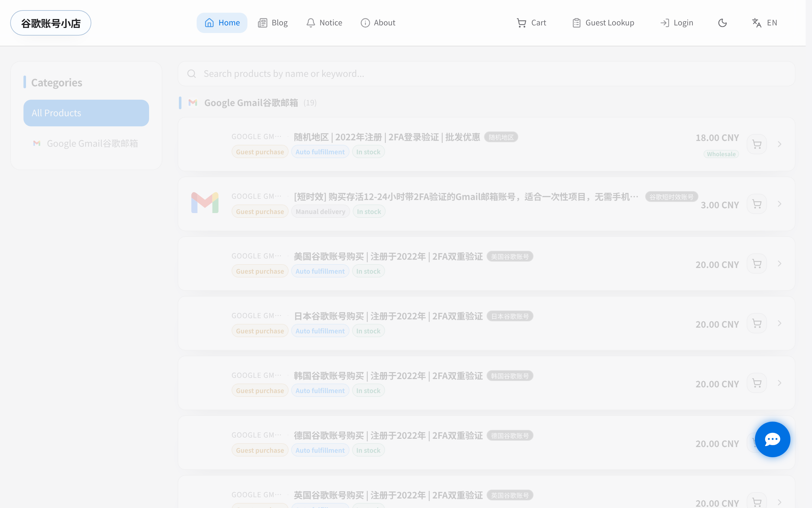Open the Home navigation tab
This screenshot has width=812, height=508.
point(222,23)
